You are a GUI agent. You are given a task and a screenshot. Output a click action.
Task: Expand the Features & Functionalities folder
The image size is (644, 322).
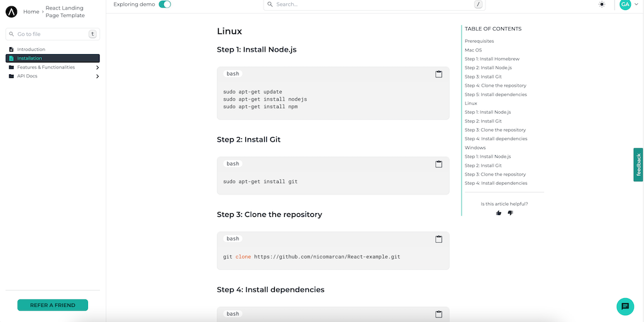click(97, 67)
